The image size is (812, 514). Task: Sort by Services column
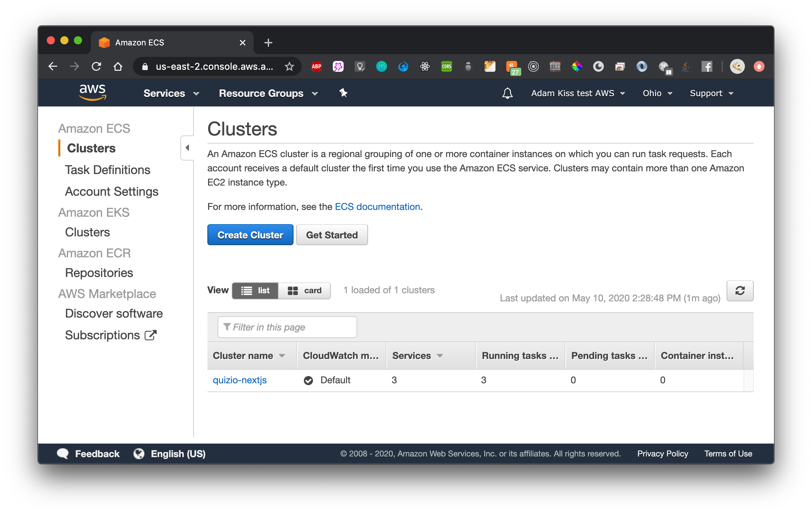pyautogui.click(x=431, y=356)
